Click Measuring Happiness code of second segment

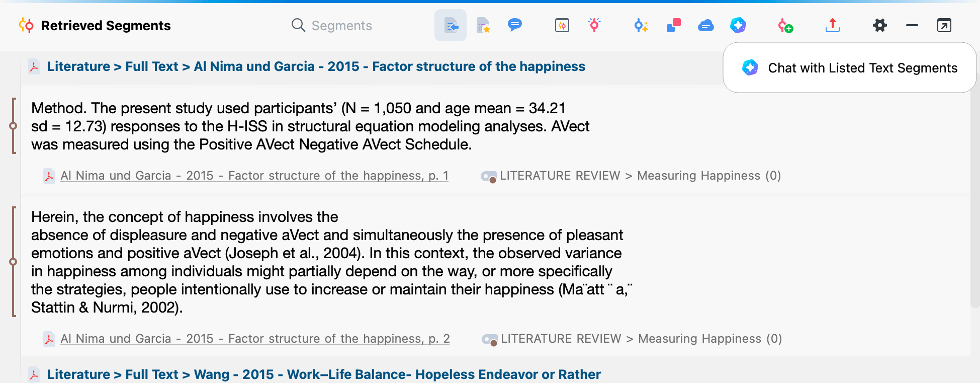click(x=641, y=339)
